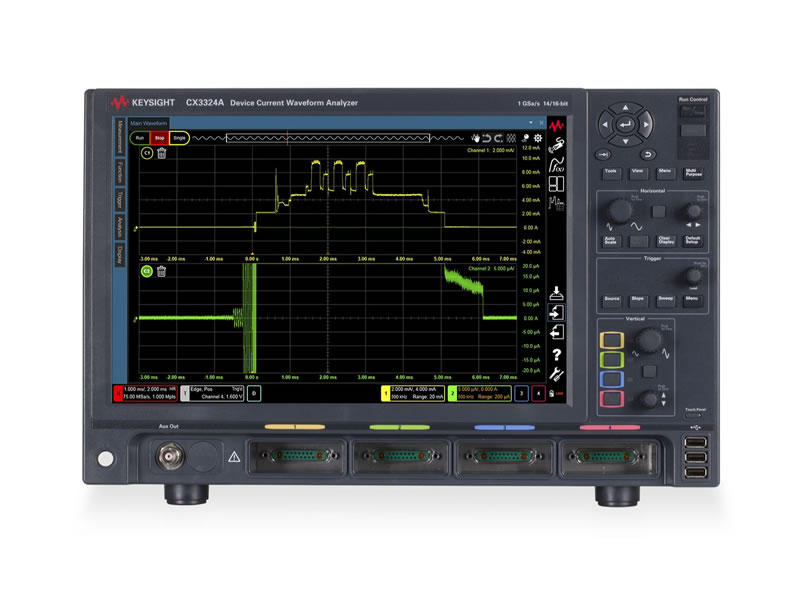Click the export arrow-out-of-document icon
The height and width of the screenshot is (600, 800).
coord(556,332)
